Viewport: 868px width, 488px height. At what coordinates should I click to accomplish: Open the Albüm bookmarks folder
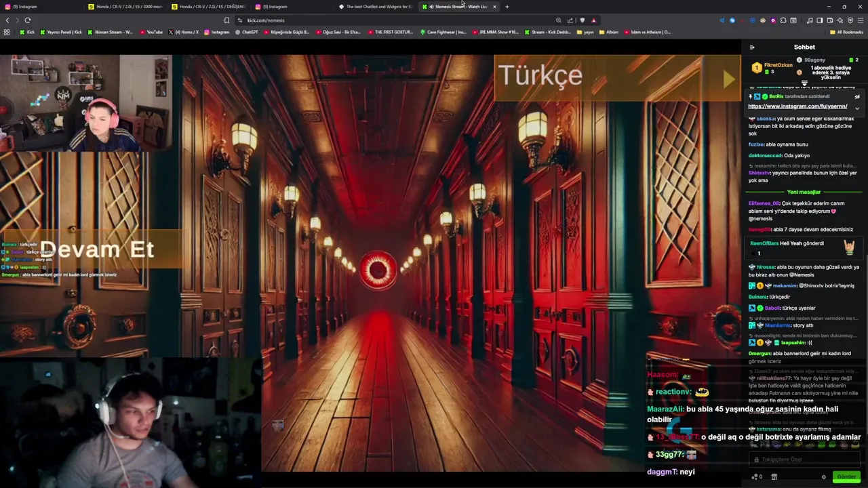tap(608, 32)
